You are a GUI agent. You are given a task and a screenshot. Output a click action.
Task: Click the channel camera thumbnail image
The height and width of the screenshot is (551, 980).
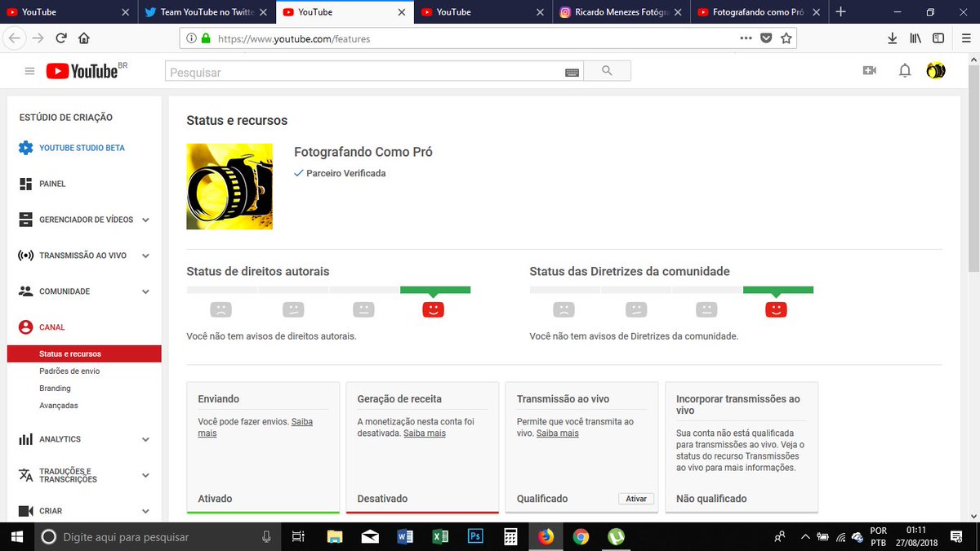click(229, 186)
